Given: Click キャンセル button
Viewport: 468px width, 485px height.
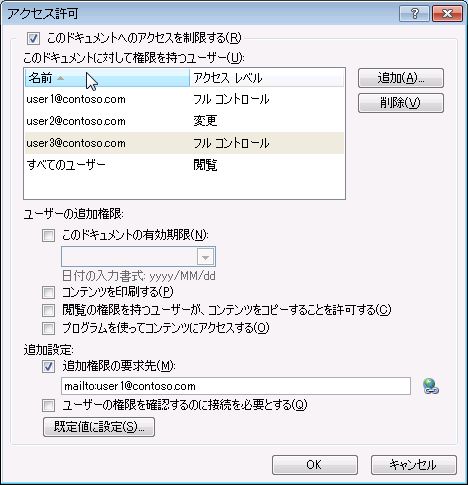Looking at the screenshot, I should click(x=413, y=465).
